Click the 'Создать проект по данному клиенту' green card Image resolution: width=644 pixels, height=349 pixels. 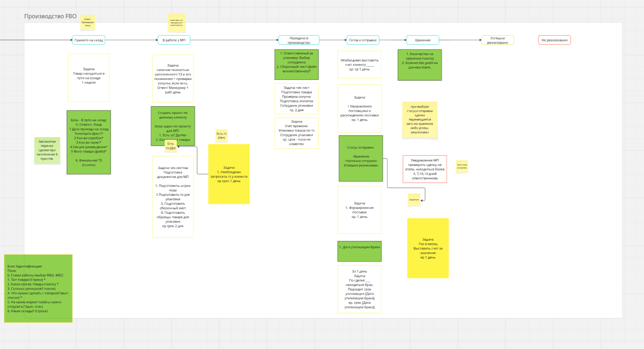pos(173,126)
